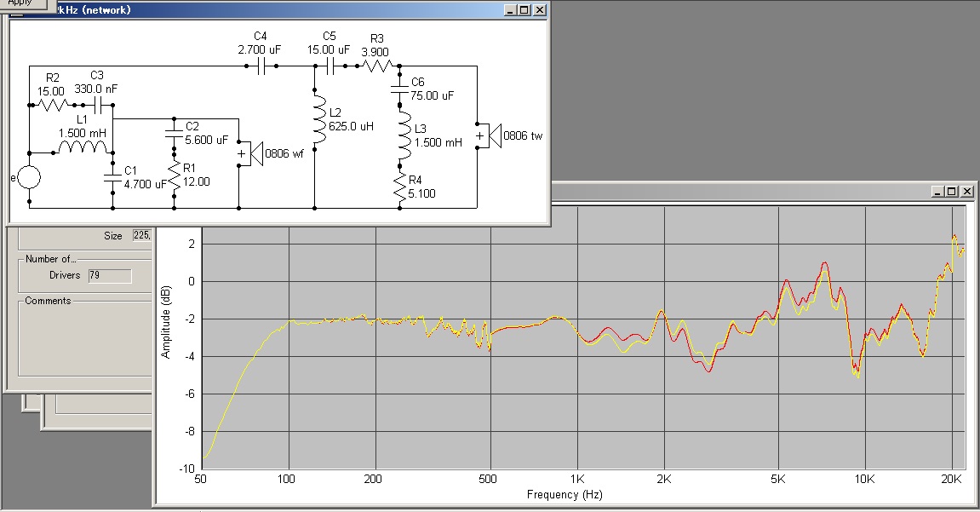Select the C5 capacitor symbol
The height and width of the screenshot is (512, 980).
pyautogui.click(x=330, y=66)
